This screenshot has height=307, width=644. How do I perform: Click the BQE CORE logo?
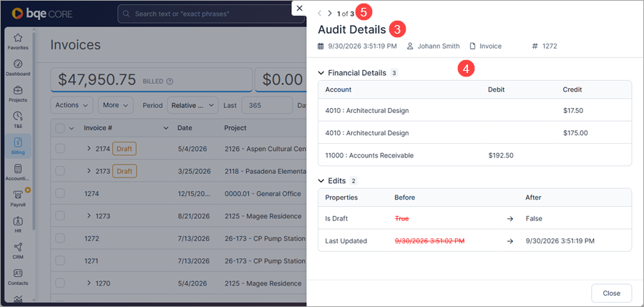point(42,14)
